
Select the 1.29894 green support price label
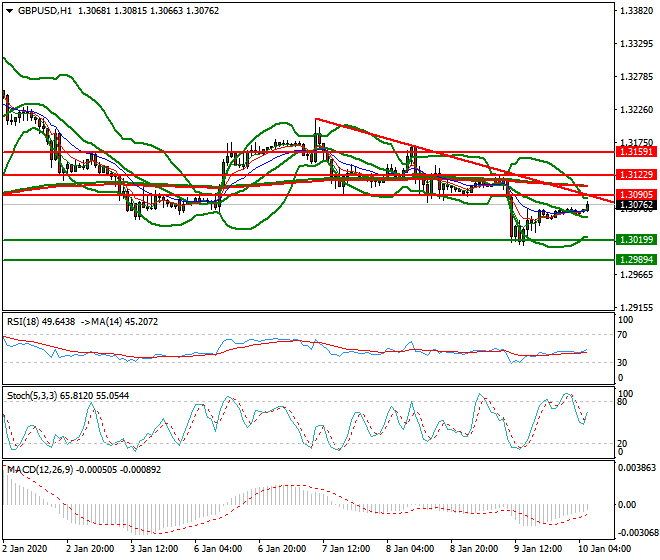pos(636,260)
